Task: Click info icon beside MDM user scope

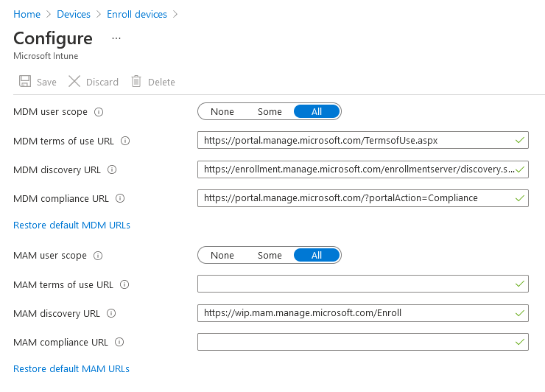Action: pyautogui.click(x=99, y=112)
